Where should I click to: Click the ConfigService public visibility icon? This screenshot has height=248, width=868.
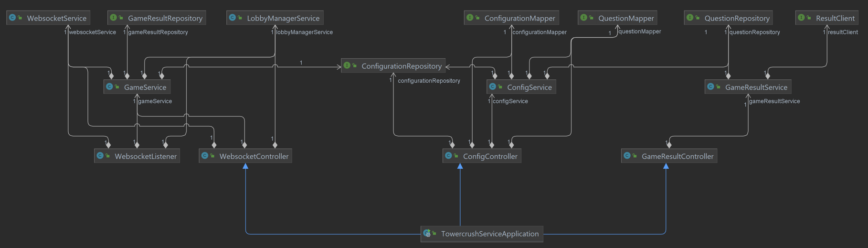point(500,87)
